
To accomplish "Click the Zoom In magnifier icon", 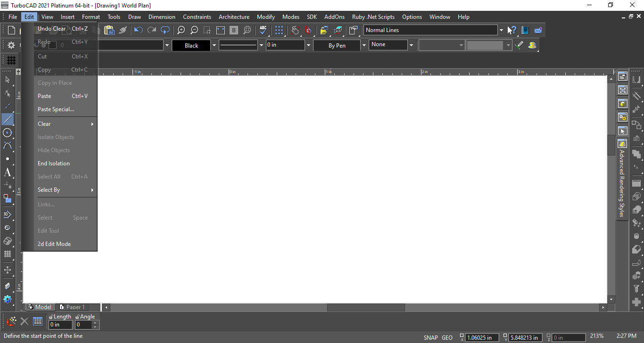I will tap(181, 30).
